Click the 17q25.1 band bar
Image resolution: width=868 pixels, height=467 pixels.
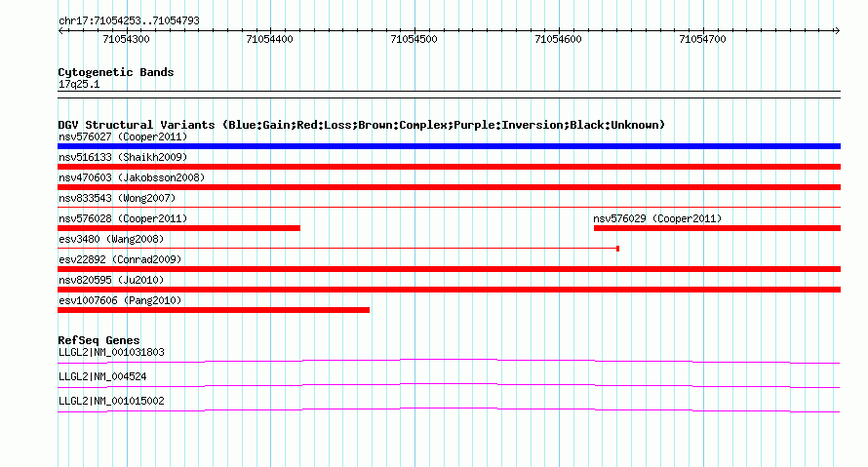(x=449, y=95)
